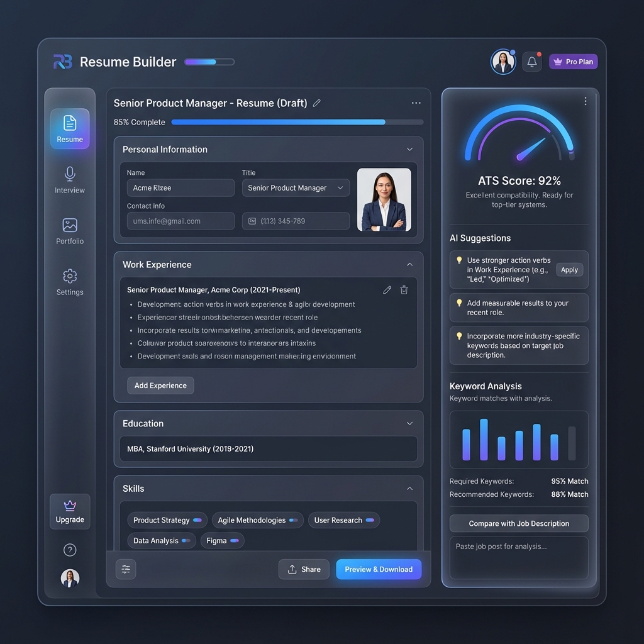The image size is (644, 644).
Task: Open the Settings sidebar tab
Action: [x=70, y=282]
